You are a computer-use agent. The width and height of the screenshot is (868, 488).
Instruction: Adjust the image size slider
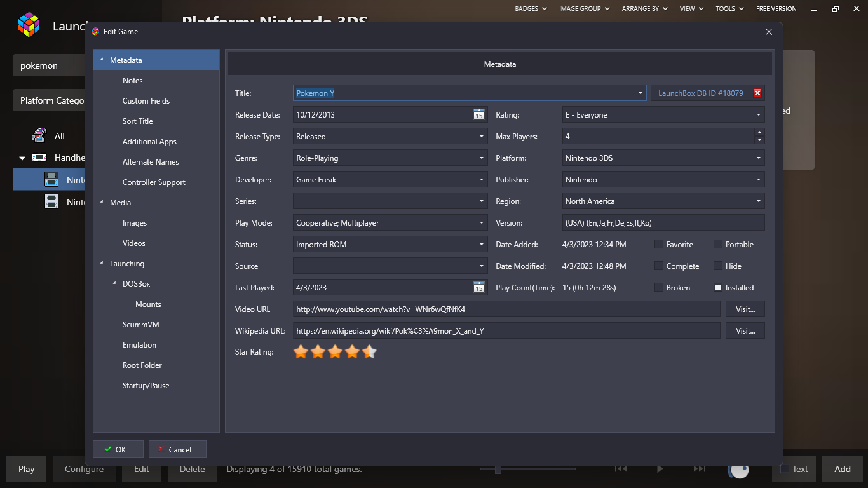pyautogui.click(x=498, y=470)
